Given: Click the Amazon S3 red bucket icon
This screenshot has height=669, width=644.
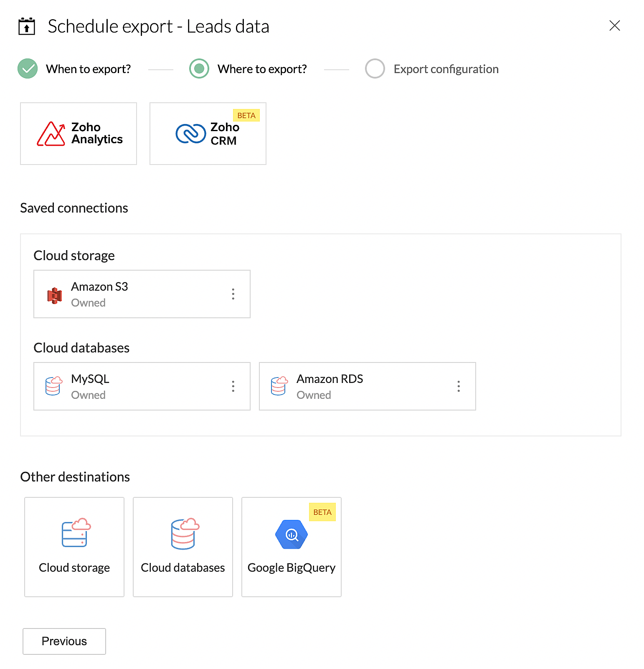Looking at the screenshot, I should click(55, 296).
